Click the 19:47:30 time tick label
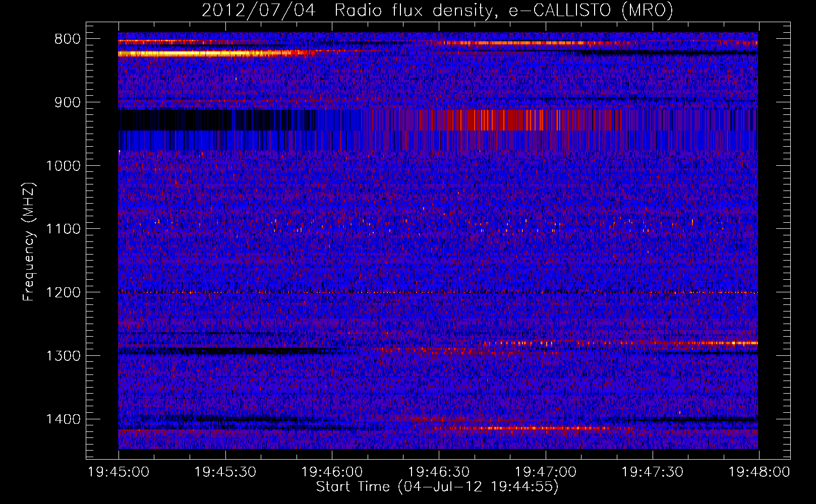816x504 pixels. 653,472
